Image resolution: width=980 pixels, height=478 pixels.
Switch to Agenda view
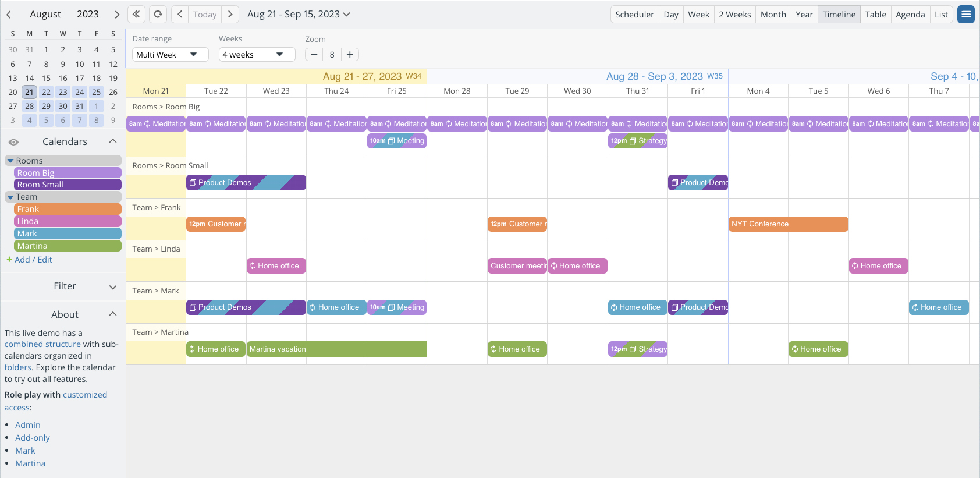pos(910,15)
